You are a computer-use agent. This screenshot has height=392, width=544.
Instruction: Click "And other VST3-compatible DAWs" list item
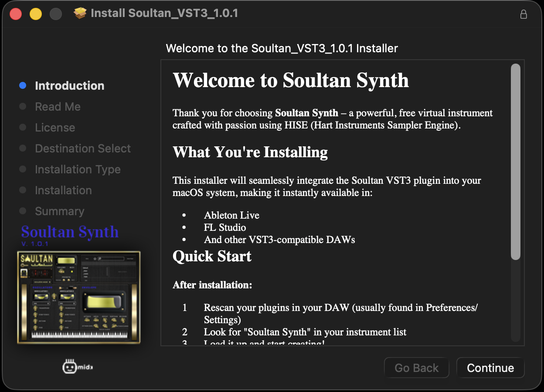279,240
